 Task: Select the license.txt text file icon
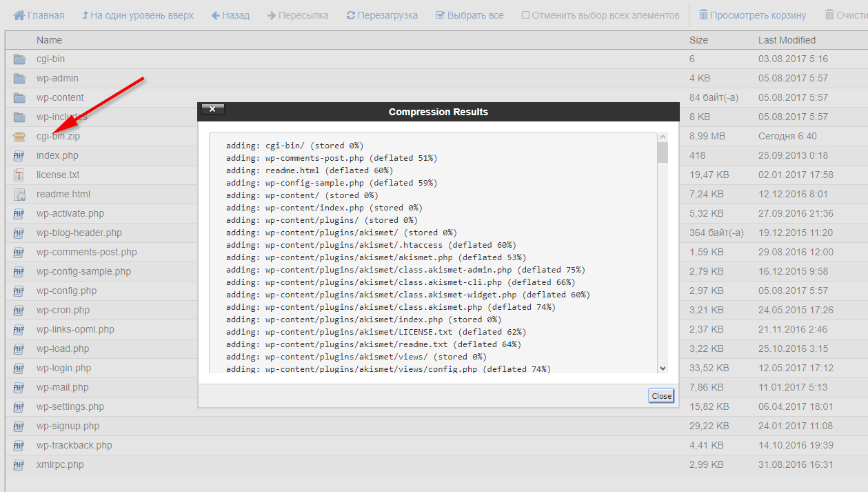point(19,175)
